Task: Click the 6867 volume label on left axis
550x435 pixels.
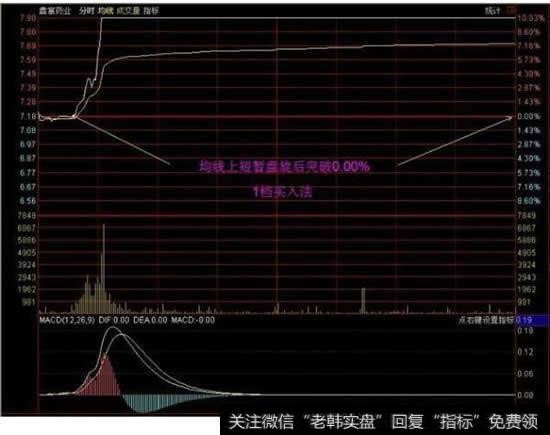Action: (x=27, y=228)
